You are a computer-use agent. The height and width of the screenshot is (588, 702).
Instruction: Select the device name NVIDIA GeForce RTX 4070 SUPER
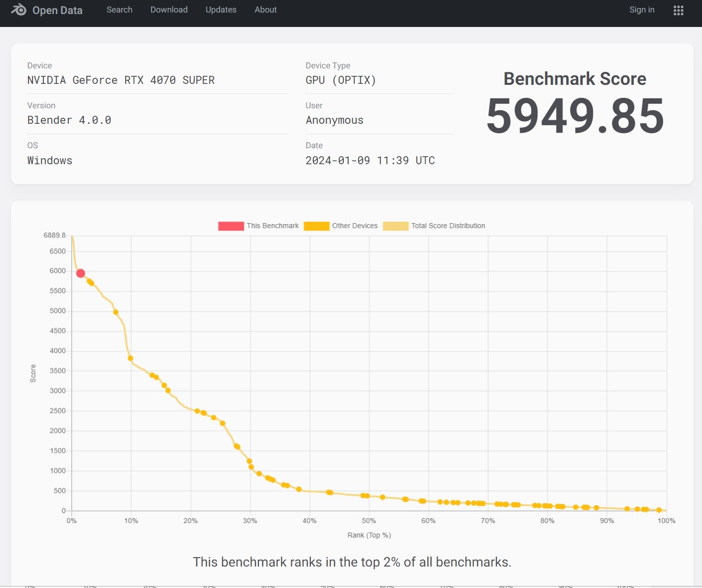pos(121,80)
